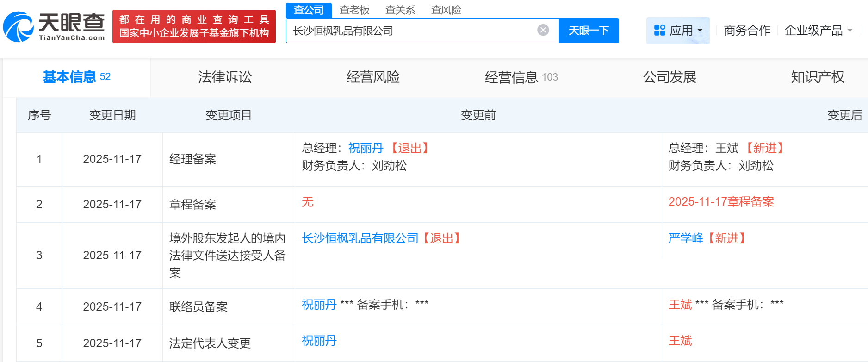This screenshot has width=868, height=362.
Task: Click the 变更后 column header
Action: 845,115
